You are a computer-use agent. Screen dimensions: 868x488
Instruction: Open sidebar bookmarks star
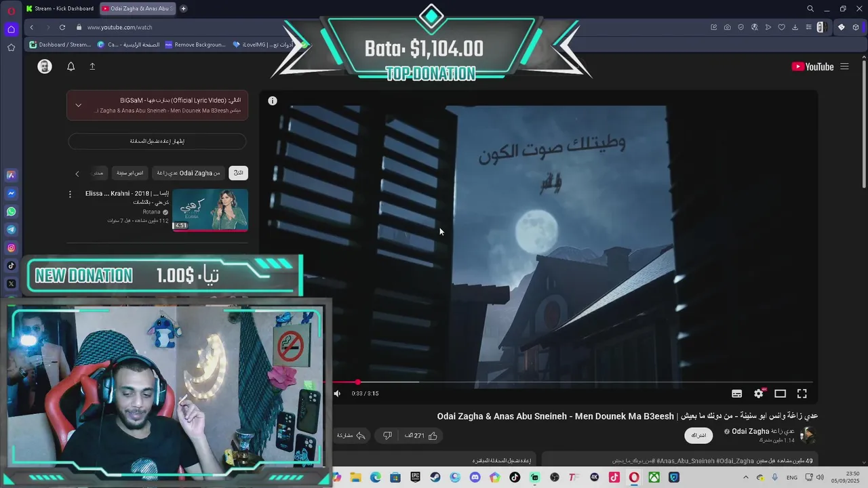coord(11,47)
